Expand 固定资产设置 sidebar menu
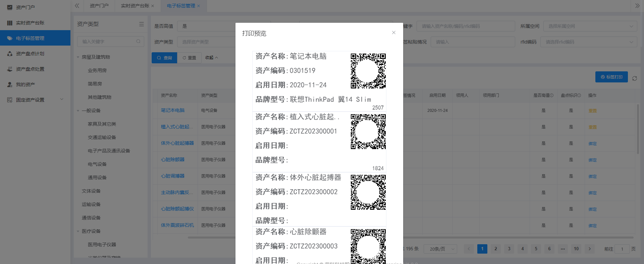This screenshot has height=264, width=644. point(35,100)
